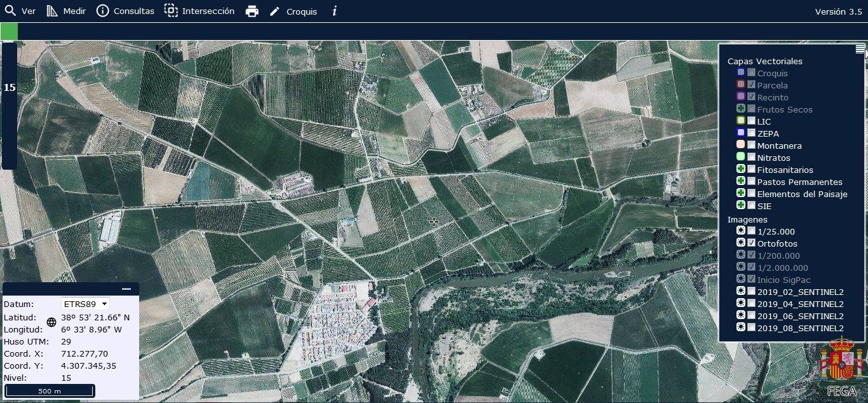
Task: Click the green plus icon next to Fitosanitarios
Action: [740, 168]
